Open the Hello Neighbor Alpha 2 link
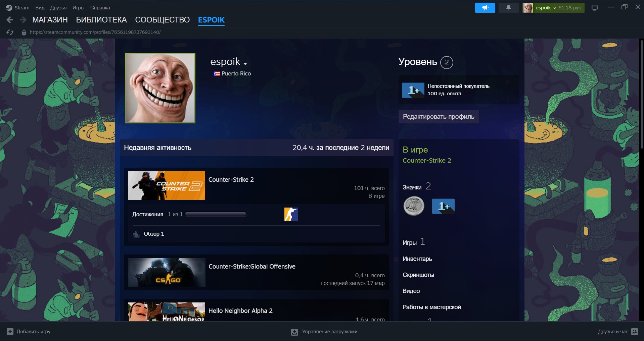The image size is (644, 341). (240, 311)
